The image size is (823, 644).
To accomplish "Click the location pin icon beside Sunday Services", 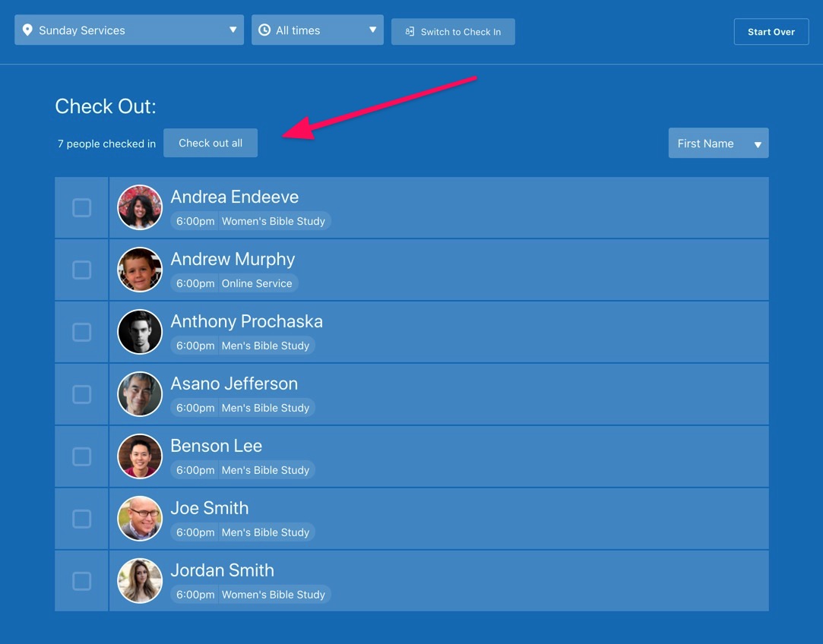I will point(28,30).
